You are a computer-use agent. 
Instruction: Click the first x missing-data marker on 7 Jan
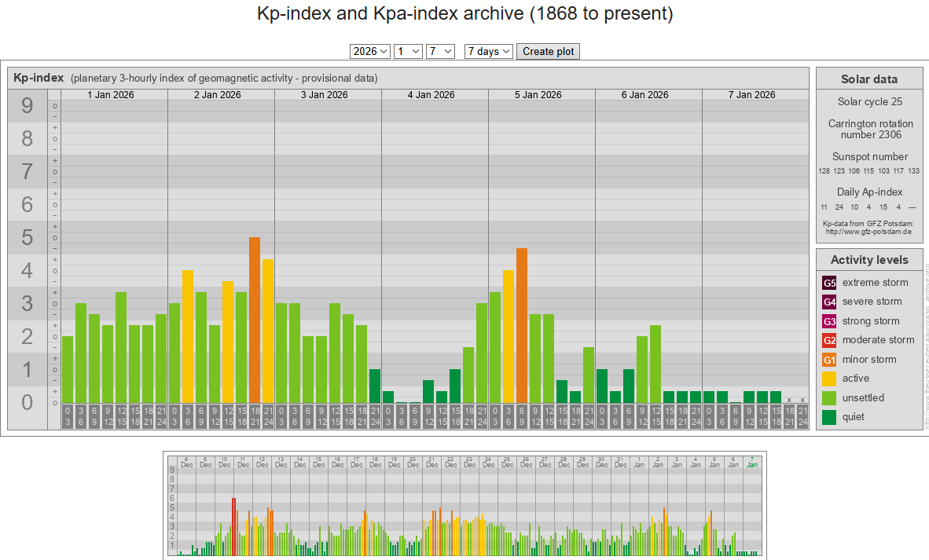[x=789, y=401]
